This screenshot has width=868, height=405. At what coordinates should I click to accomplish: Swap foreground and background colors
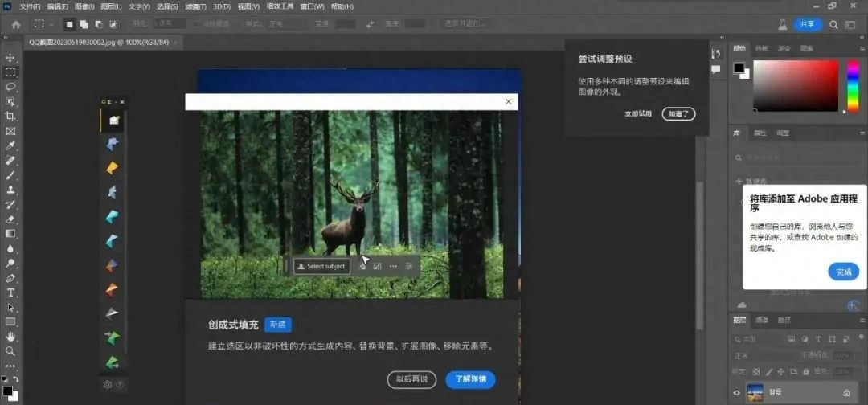[x=15, y=379]
